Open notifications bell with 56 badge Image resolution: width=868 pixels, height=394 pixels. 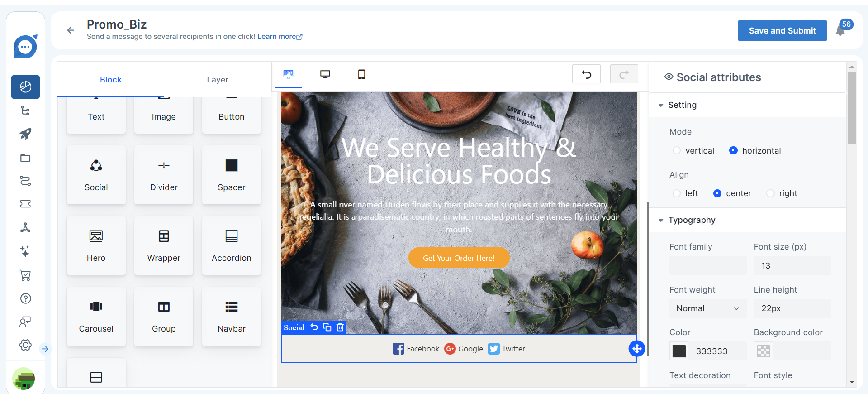[840, 30]
